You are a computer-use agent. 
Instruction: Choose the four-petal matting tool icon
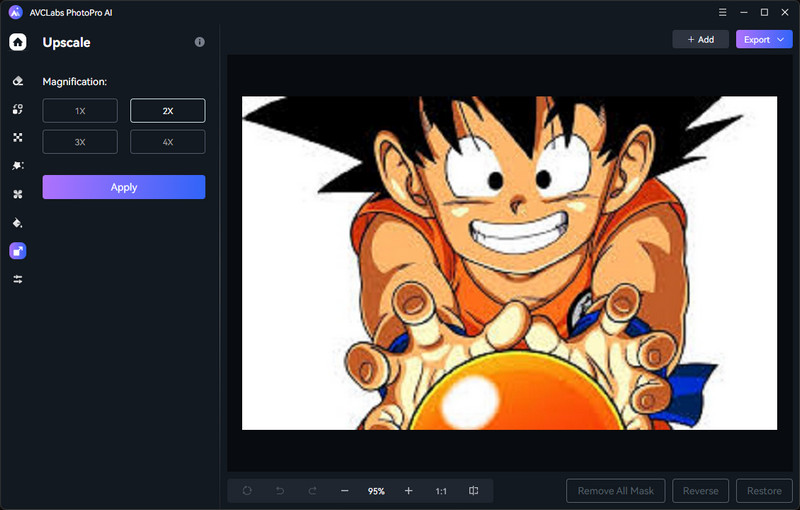tap(18, 194)
